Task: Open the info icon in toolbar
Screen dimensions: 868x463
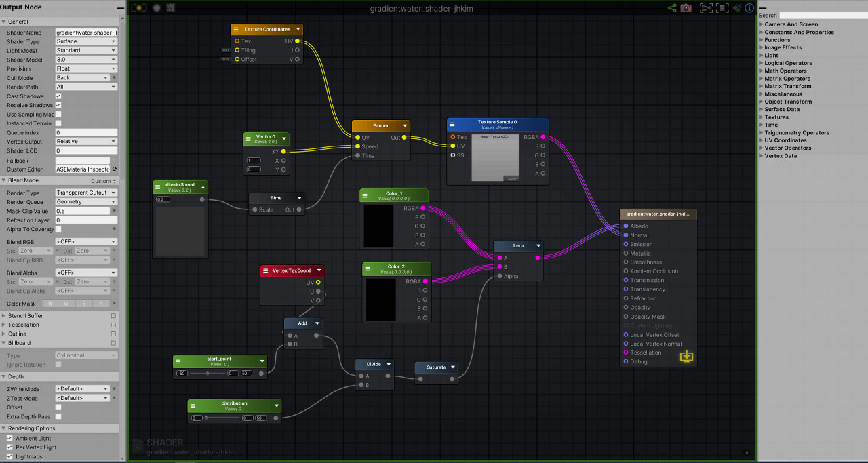Action: [749, 8]
